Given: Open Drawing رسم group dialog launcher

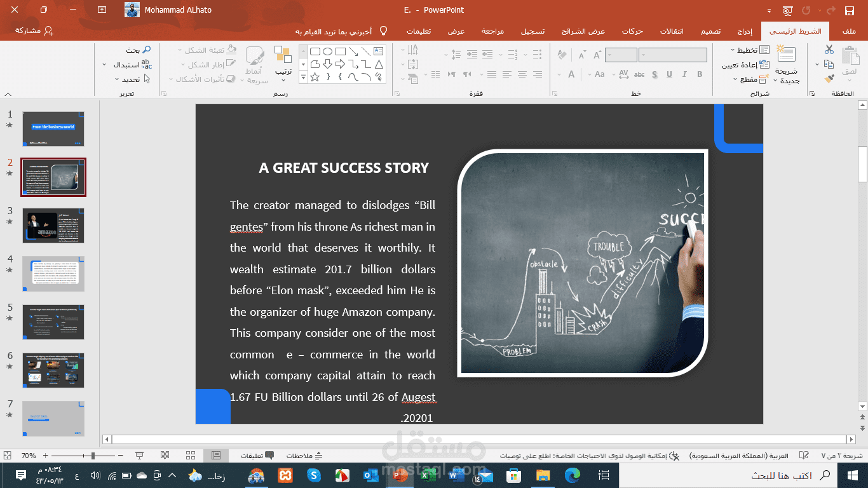Looking at the screenshot, I should pos(164,93).
